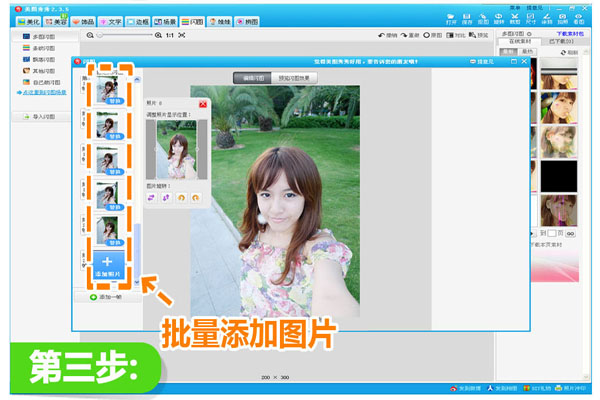Screen dimensions: 600x400
Task: Switch to the 已下载 tab
Action: [x=561, y=41]
